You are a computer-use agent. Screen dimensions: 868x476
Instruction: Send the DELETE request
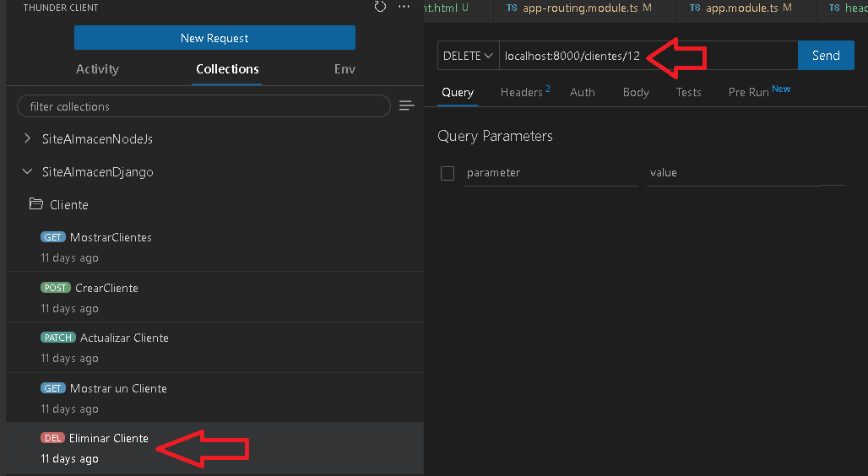click(x=826, y=56)
